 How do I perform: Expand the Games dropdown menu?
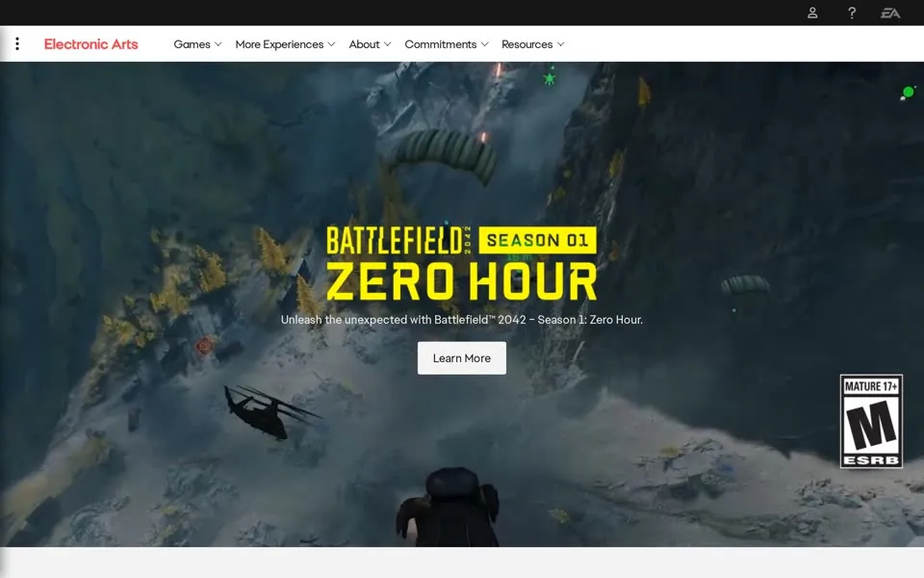(x=197, y=44)
